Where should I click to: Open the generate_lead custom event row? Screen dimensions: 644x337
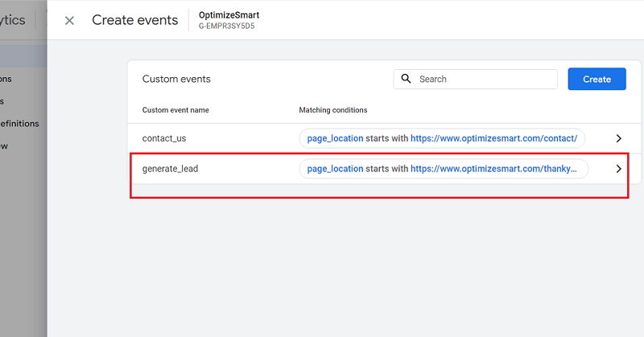tap(384, 169)
